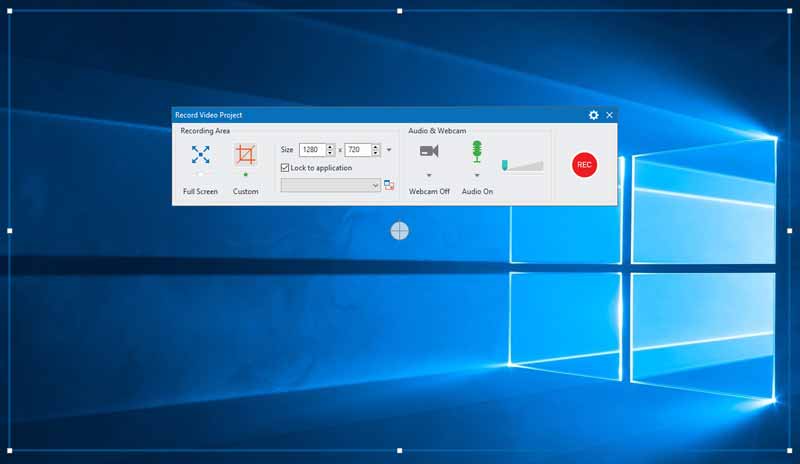The image size is (800, 464).
Task: Click the center crosshair move handle
Action: (x=399, y=232)
